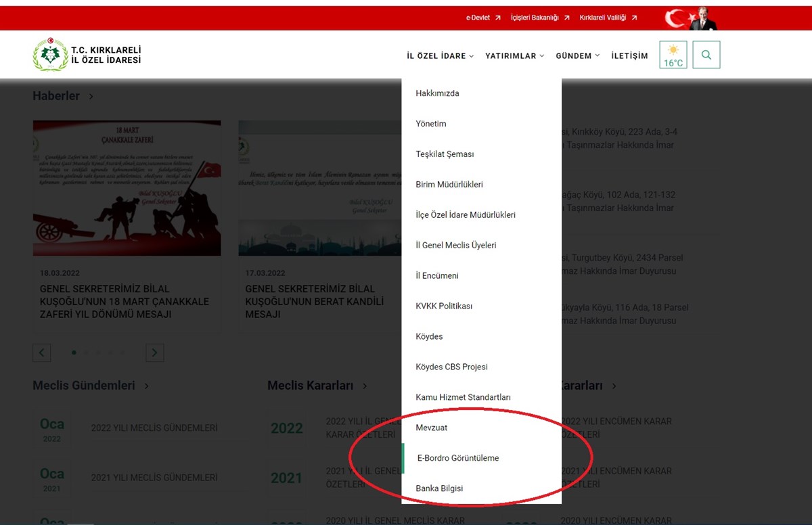Open İçişleri Bakanlığı link
Screen dimensions: 812x525
tap(540, 18)
